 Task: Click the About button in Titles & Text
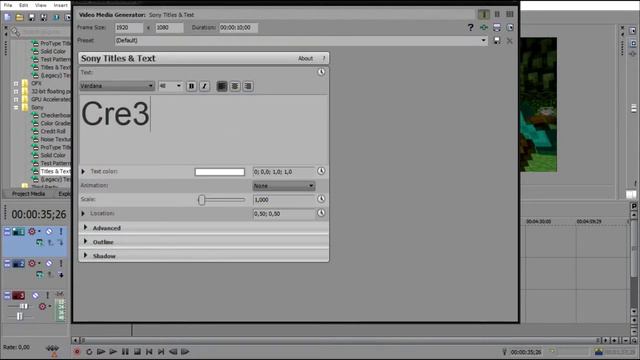(x=305, y=58)
